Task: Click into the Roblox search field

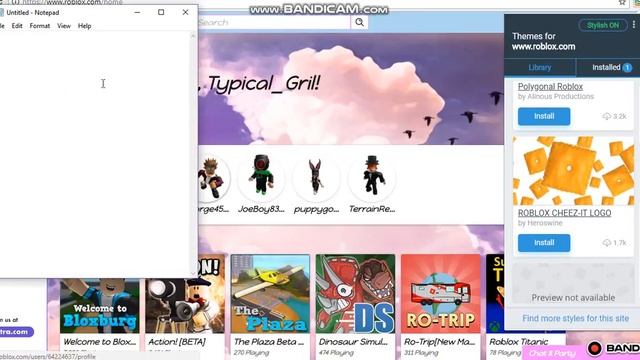Action: click(274, 22)
